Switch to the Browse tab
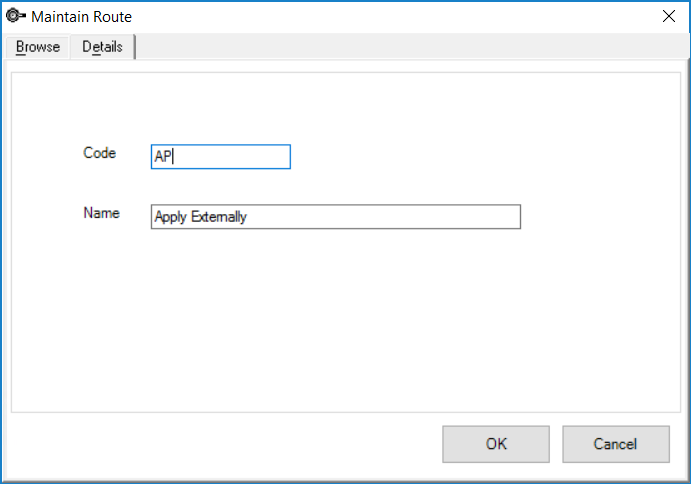691x484 pixels. 38,47
